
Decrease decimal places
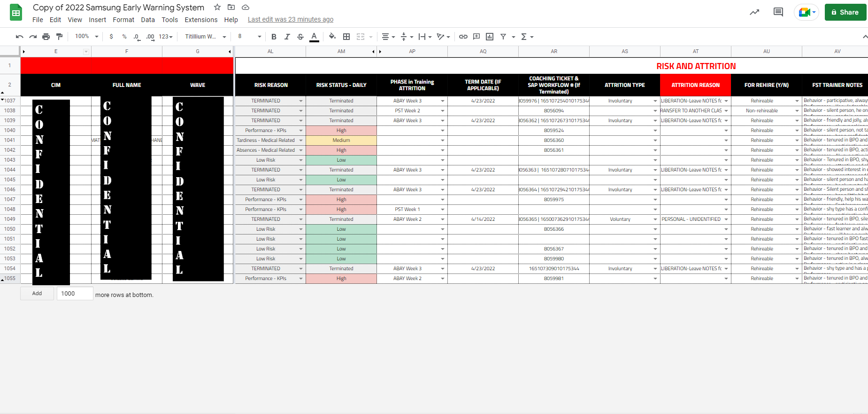pos(137,37)
